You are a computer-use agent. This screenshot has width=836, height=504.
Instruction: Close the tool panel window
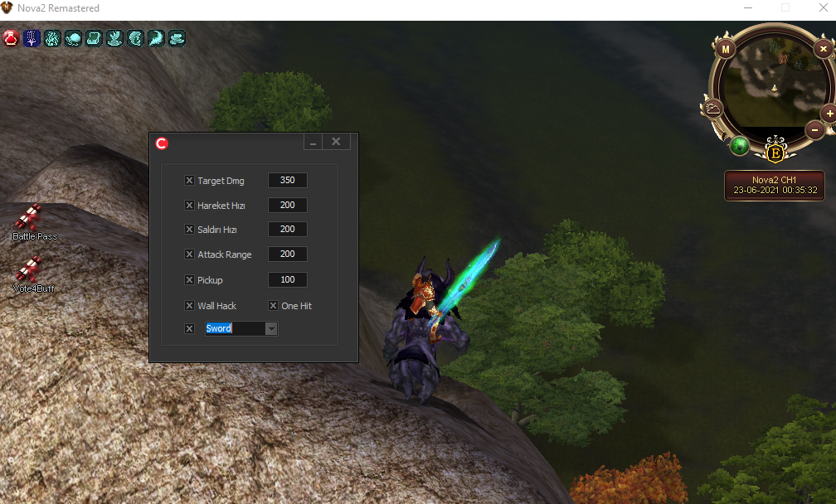tap(336, 142)
